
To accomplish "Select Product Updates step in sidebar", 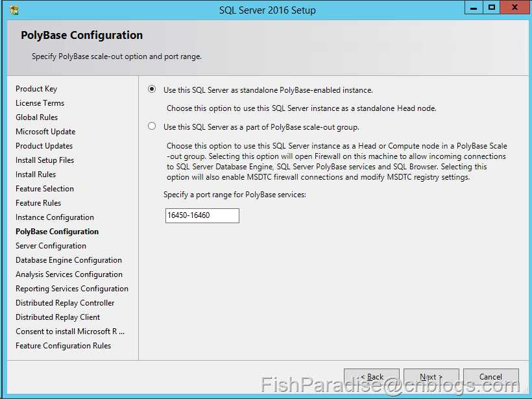I will (44, 146).
